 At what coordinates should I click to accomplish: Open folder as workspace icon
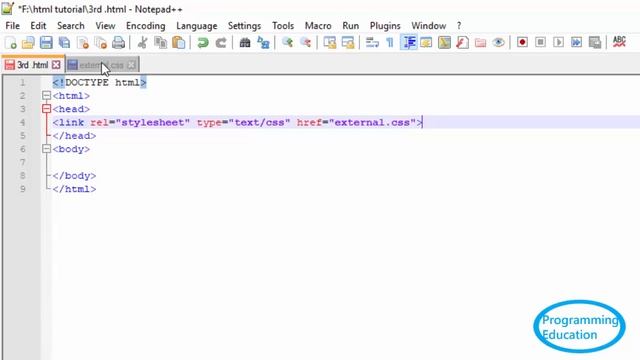point(480,42)
